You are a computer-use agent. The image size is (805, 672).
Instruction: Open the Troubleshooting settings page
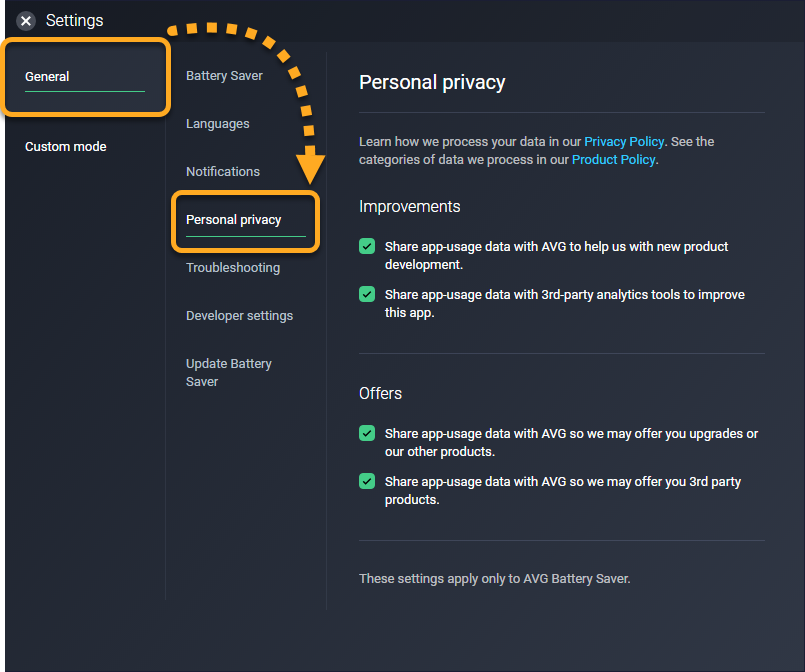coord(233,268)
